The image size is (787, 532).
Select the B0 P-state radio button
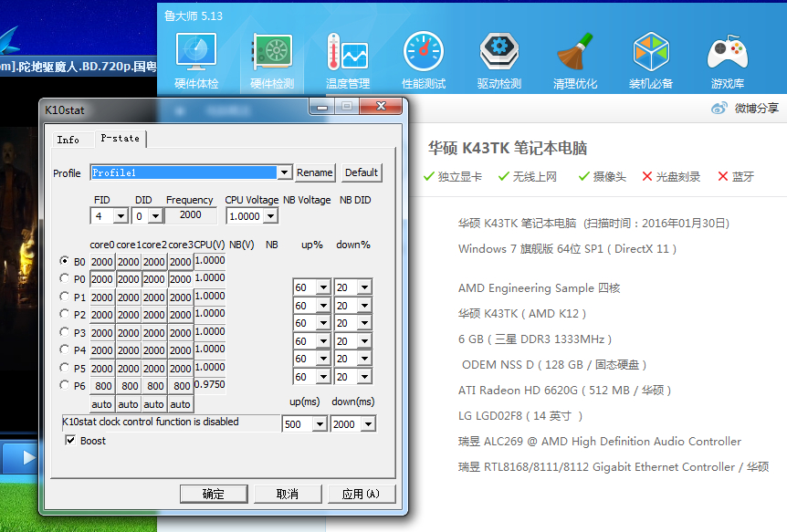coord(64,261)
